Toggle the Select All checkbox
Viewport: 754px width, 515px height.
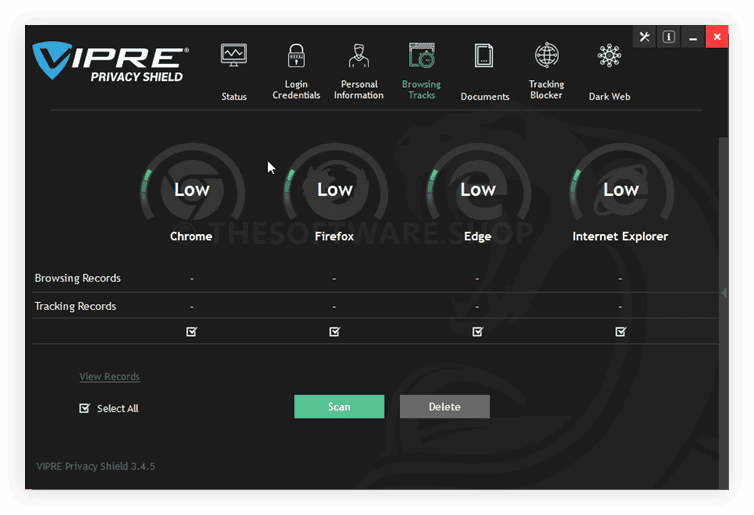pos(85,408)
